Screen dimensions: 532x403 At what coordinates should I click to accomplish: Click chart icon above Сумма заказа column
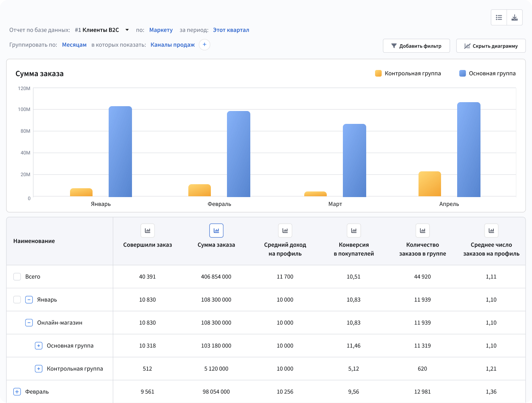pyautogui.click(x=216, y=230)
